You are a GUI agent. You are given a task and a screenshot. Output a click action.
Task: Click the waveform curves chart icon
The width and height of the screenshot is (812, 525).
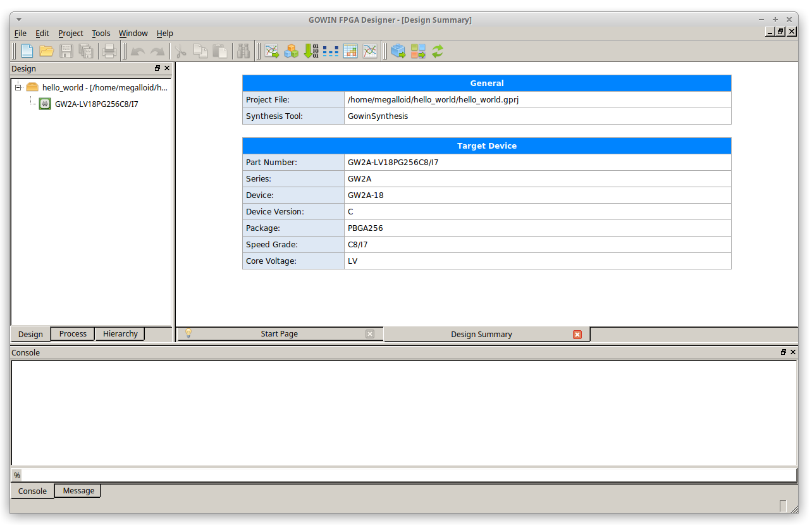pos(370,51)
